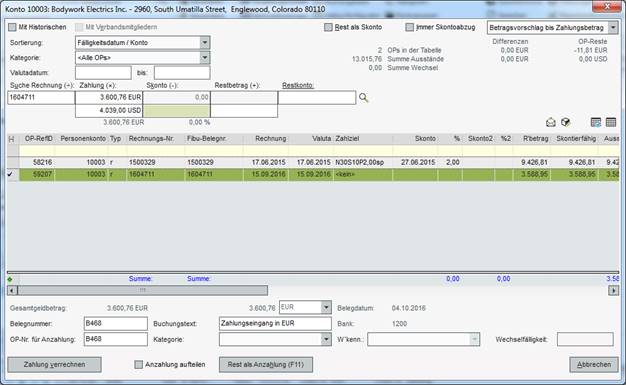Image resolution: width=626 pixels, height=385 pixels.
Task: Click the greyed-out Mit Verbandsmitgliedern checkbox
Action: coord(79,27)
